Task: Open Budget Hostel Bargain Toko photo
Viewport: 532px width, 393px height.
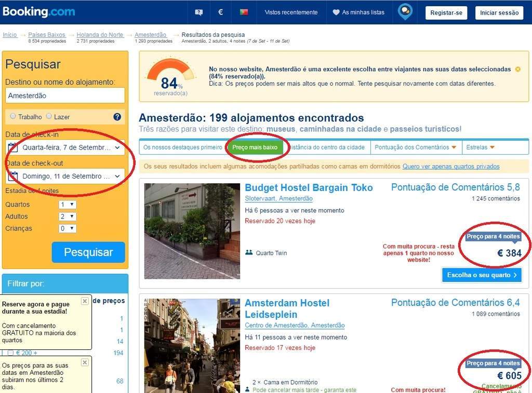Action: (x=192, y=231)
